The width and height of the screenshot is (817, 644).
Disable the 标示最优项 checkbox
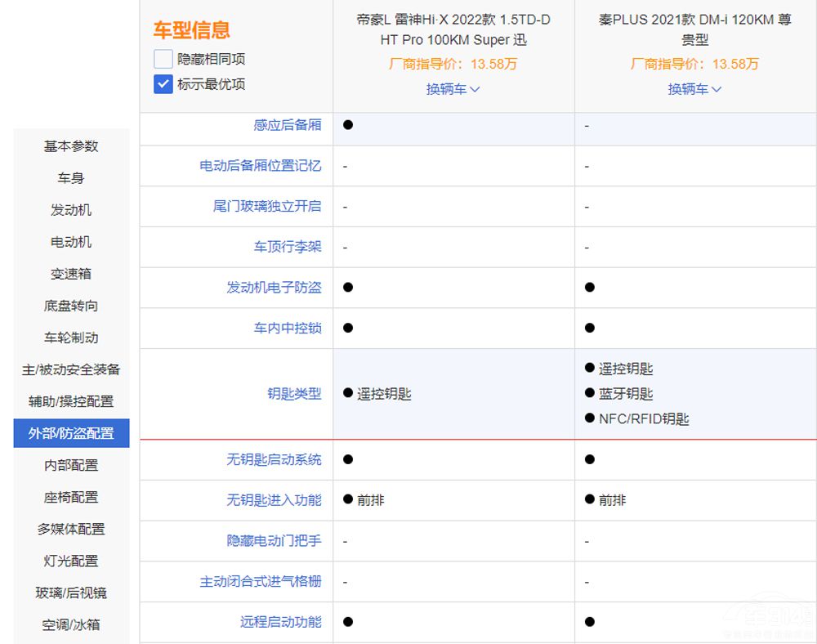[162, 84]
